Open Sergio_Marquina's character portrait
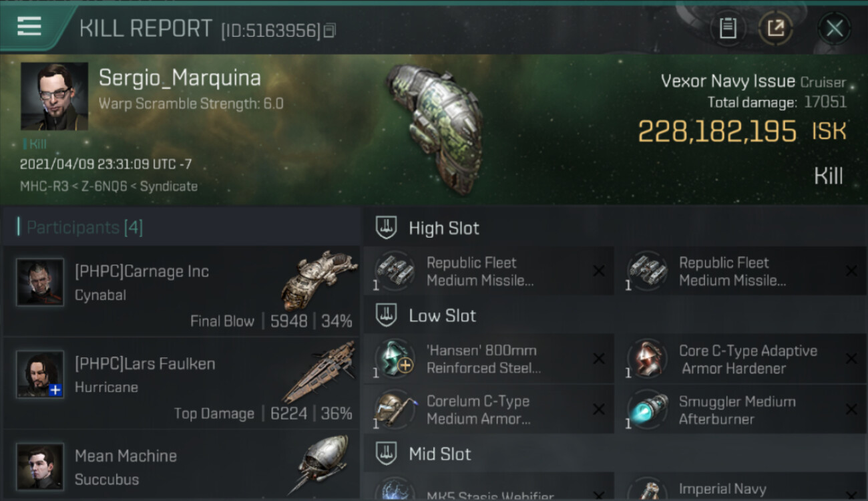Image resolution: width=868 pixels, height=501 pixels. coord(54,96)
